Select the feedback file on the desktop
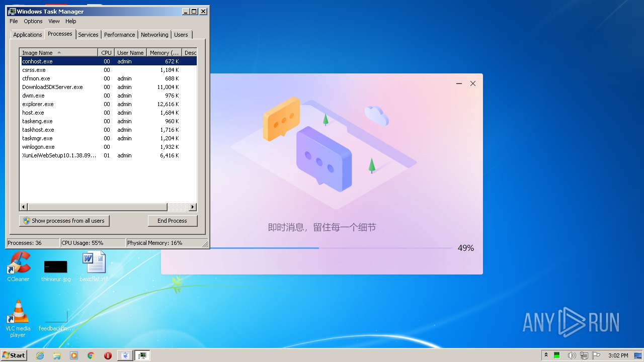Screen dimensions: 644x362 tap(56, 320)
